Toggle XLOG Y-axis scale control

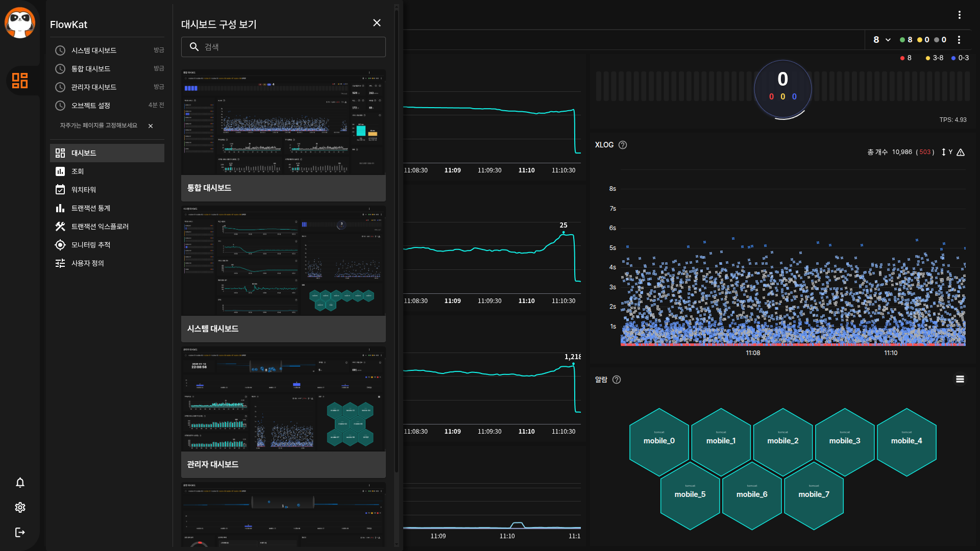pos(947,152)
